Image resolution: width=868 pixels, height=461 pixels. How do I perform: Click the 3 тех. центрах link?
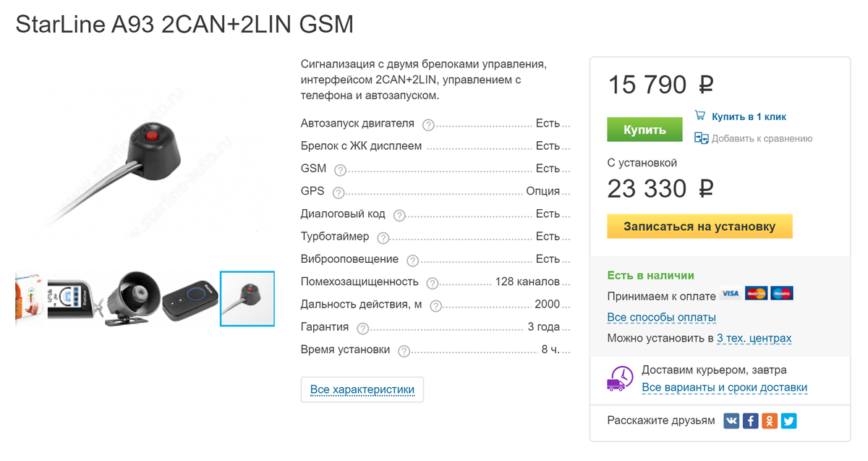754,338
